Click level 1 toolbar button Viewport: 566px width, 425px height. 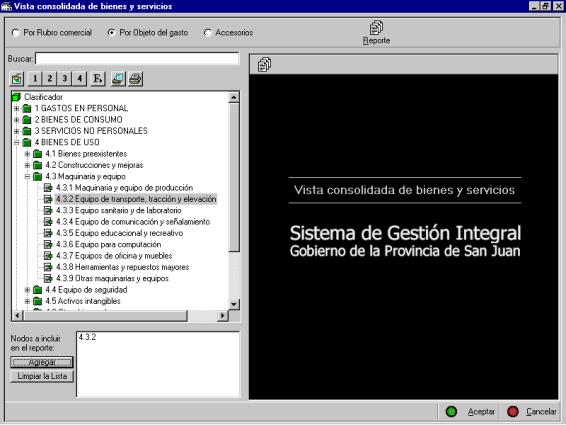point(35,78)
